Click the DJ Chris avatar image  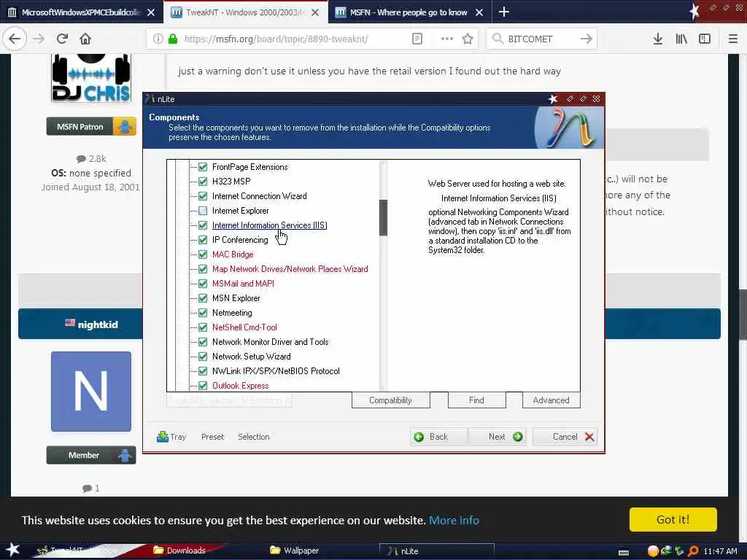coord(91,78)
